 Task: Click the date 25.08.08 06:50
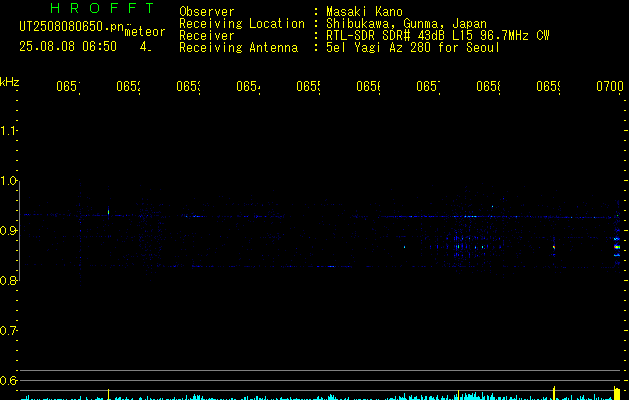(x=68, y=47)
